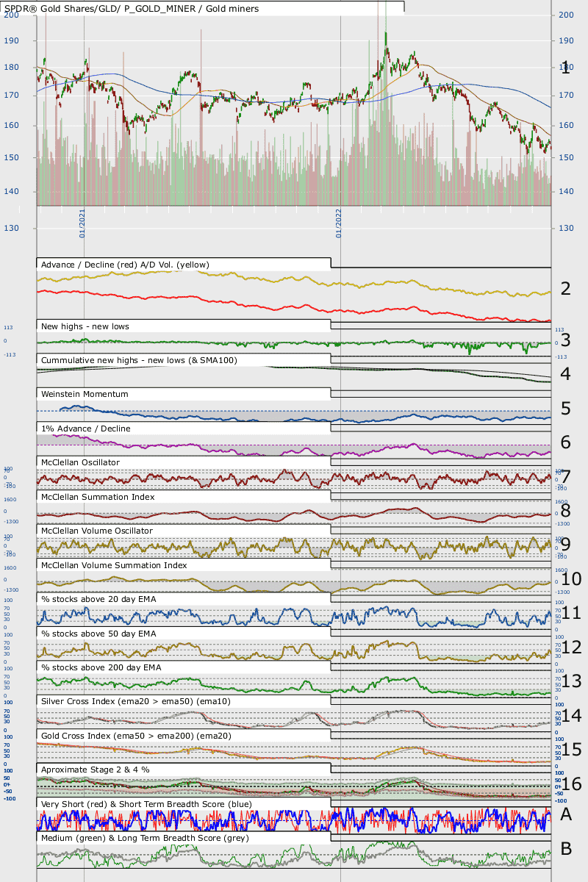Click the 130 price label on the left axis
The width and height of the screenshot is (588, 882).
(x=12, y=228)
